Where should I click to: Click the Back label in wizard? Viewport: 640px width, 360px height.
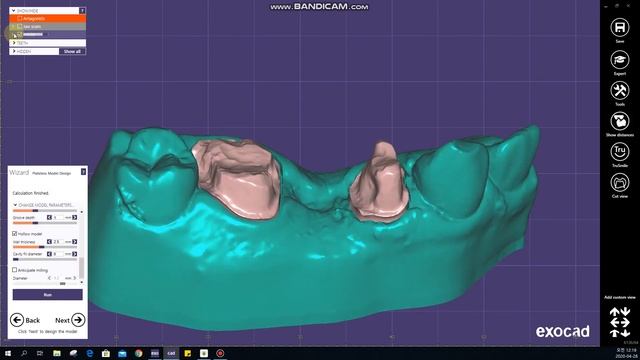(x=33, y=320)
